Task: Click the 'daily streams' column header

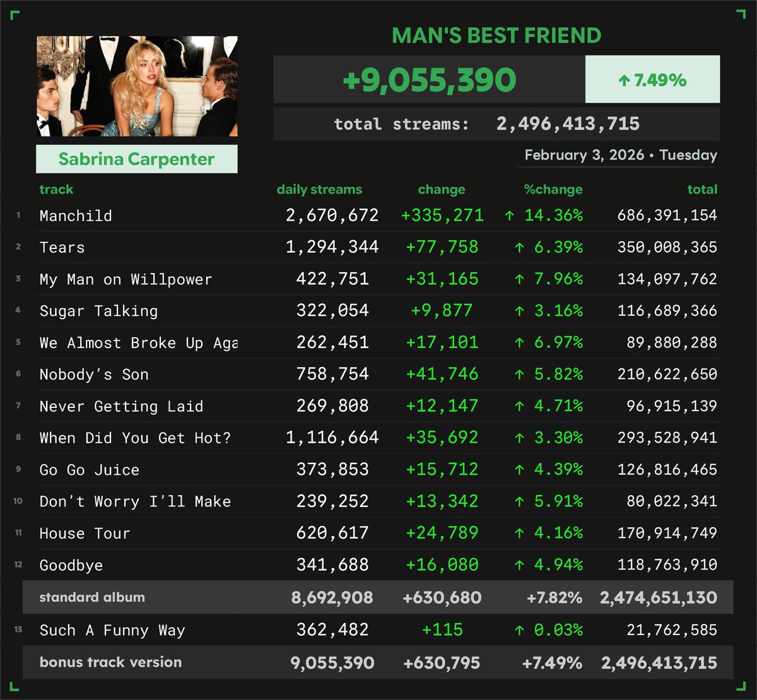Action: [319, 189]
